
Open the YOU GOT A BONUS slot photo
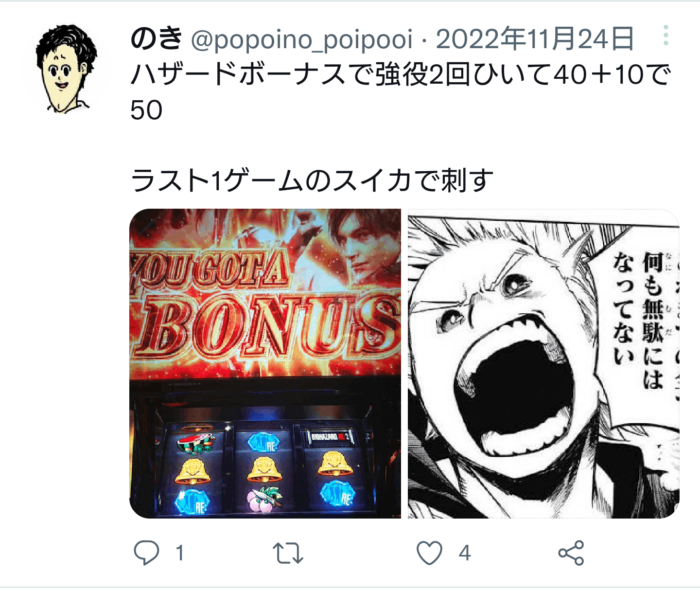coord(265,363)
